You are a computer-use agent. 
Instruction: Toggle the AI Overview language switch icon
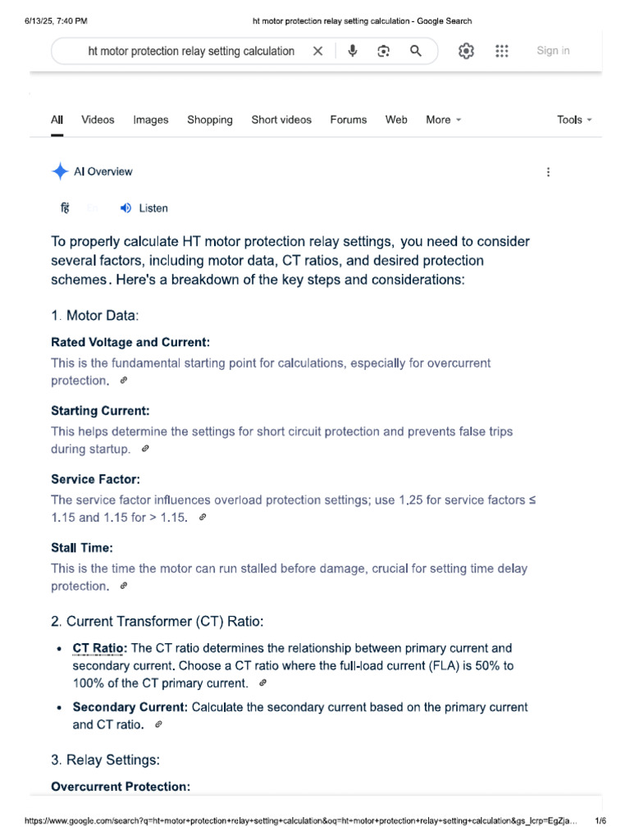pos(65,208)
